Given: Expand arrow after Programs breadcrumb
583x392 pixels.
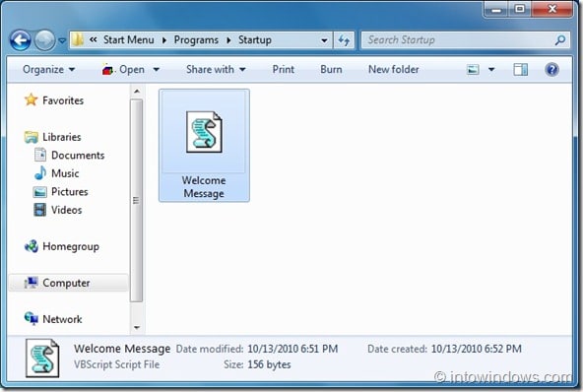Looking at the screenshot, I should coord(228,40).
